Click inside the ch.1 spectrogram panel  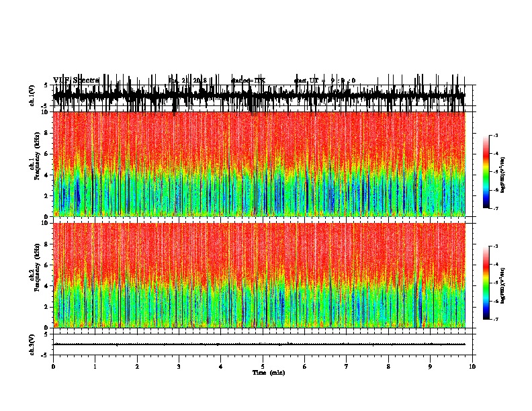click(259, 164)
